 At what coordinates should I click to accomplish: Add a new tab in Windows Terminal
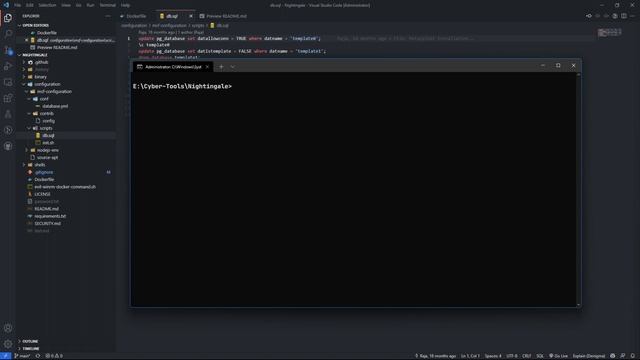point(221,67)
